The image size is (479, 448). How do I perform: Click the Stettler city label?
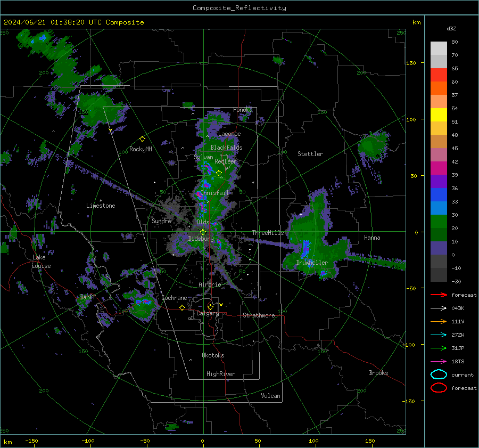coord(310,154)
